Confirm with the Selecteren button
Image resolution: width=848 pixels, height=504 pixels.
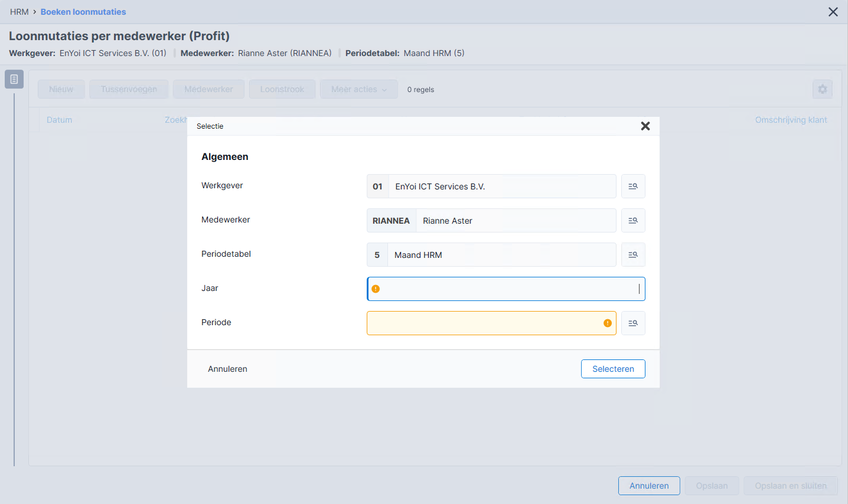point(613,369)
